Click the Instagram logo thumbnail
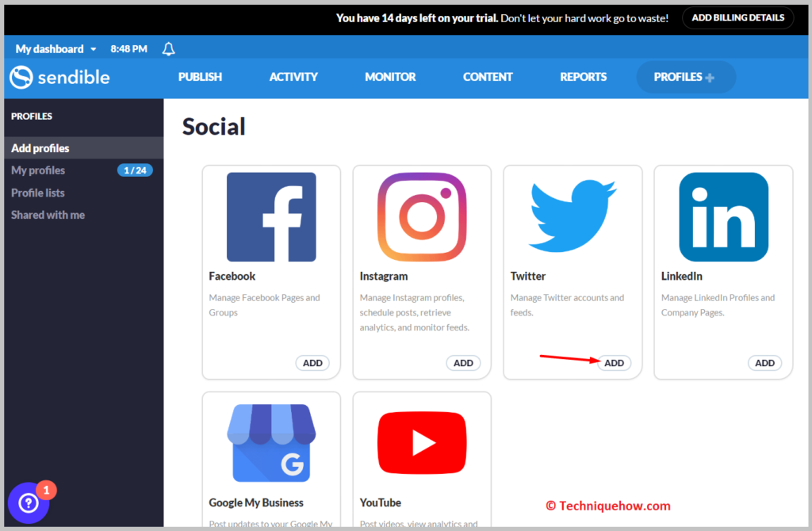 422,217
